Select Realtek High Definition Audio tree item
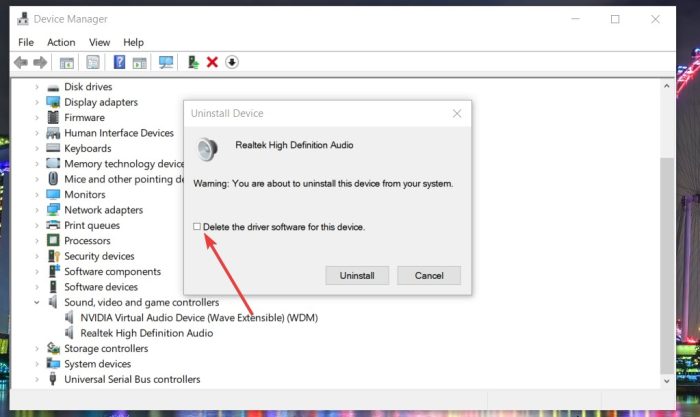Screen dimensions: 700x417 click(x=146, y=333)
